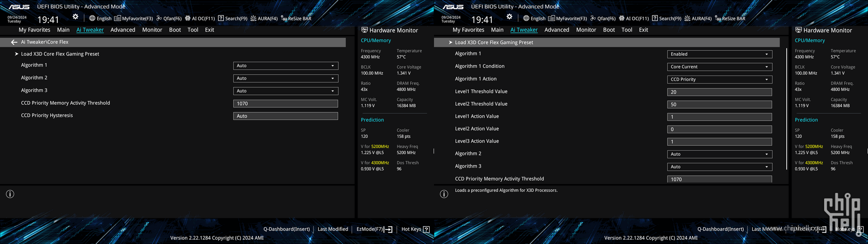Open Tool tab in right screen
The height and width of the screenshot is (244, 868).
click(x=627, y=30)
